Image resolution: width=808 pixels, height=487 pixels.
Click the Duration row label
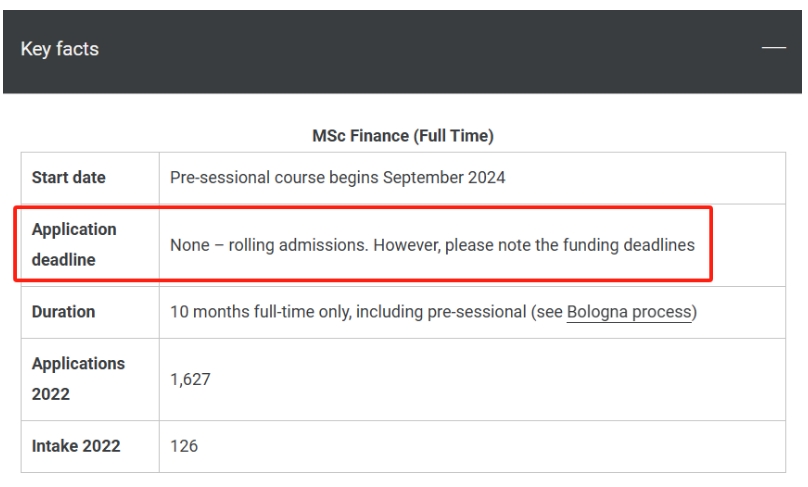coord(63,312)
